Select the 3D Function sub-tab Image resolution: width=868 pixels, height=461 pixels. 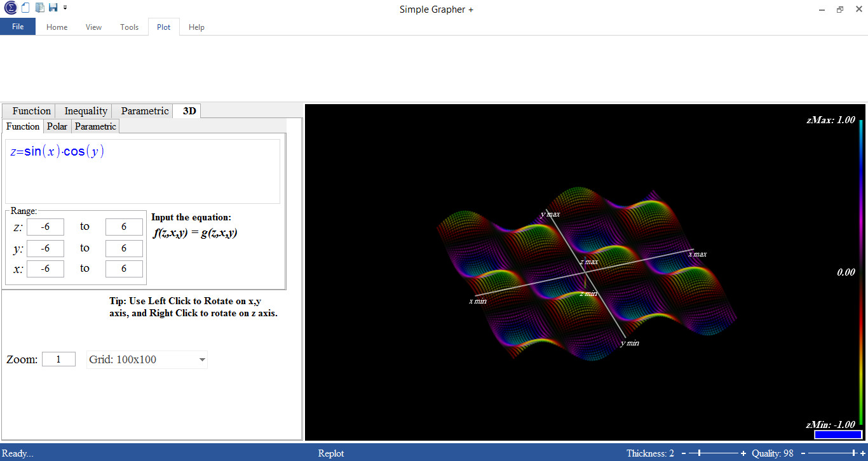(x=23, y=126)
